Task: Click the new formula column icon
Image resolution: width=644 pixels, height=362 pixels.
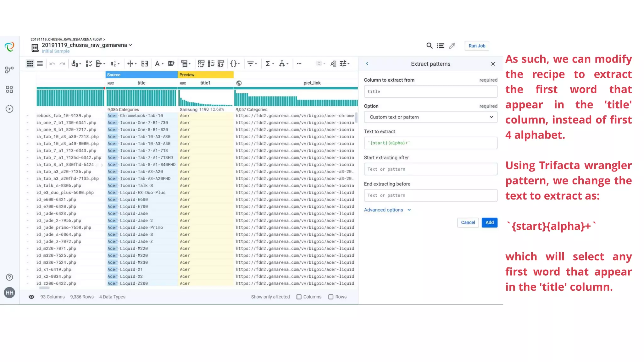Action: (x=171, y=64)
